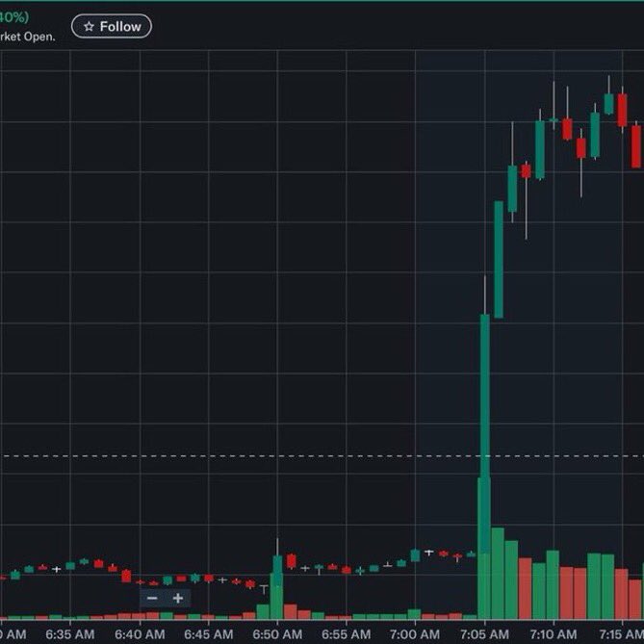Viewport: 644px width, 644px height.
Task: Click the 'Market Open.' status text
Action: point(27,37)
